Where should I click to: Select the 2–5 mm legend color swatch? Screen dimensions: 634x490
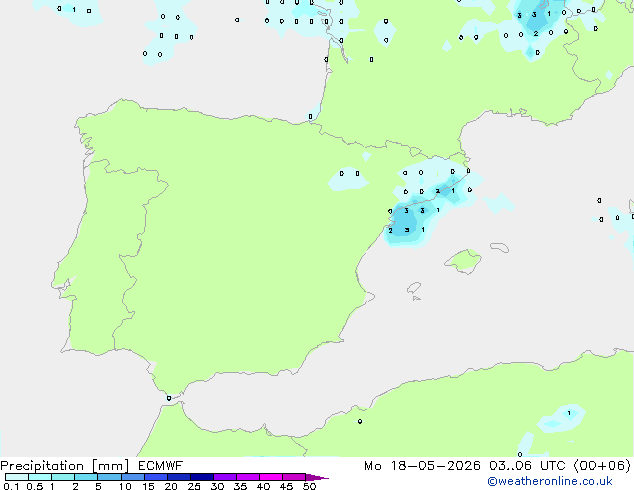86,477
